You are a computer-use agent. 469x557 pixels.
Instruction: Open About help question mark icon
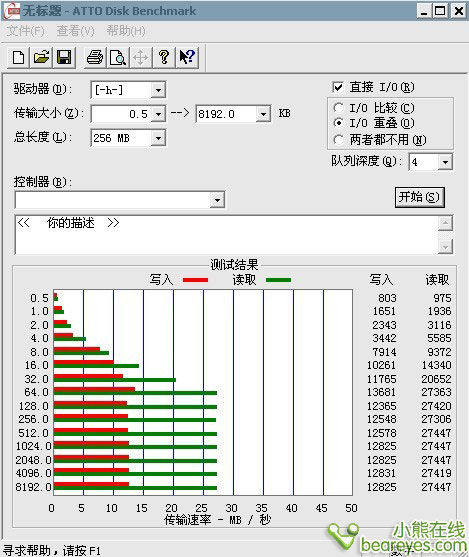pyautogui.click(x=163, y=57)
